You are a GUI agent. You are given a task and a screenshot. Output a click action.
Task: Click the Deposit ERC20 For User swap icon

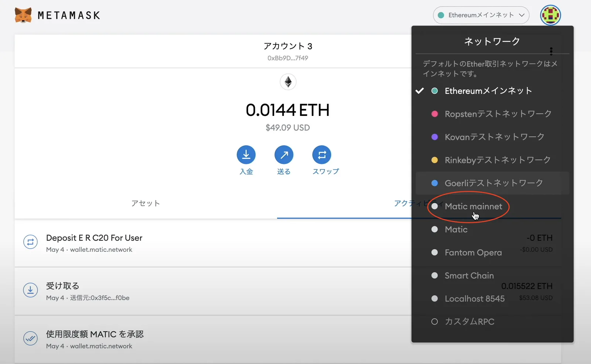[30, 242]
